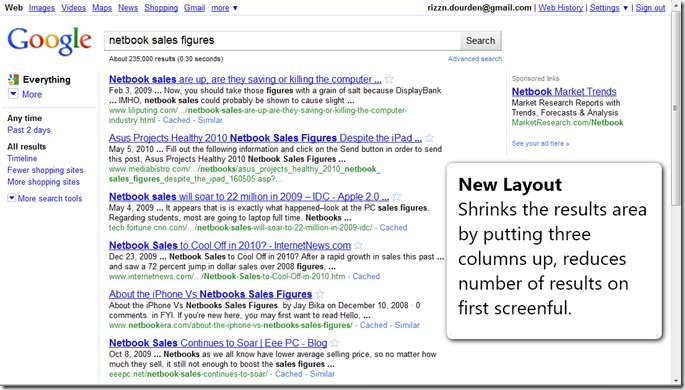Click Sign out link
Screen dimensions: 685x390
[650, 8]
